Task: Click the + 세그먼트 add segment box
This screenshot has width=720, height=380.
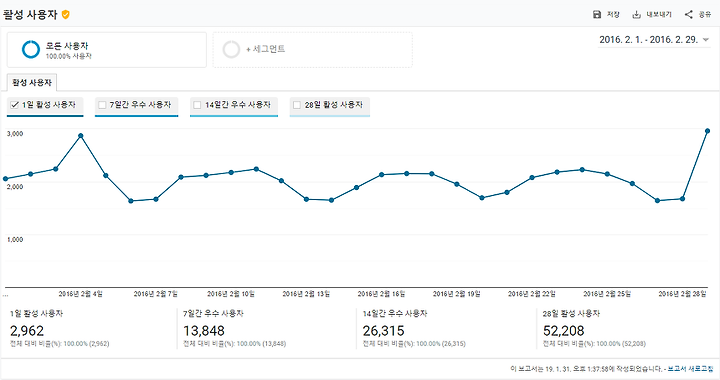Action: pos(312,50)
